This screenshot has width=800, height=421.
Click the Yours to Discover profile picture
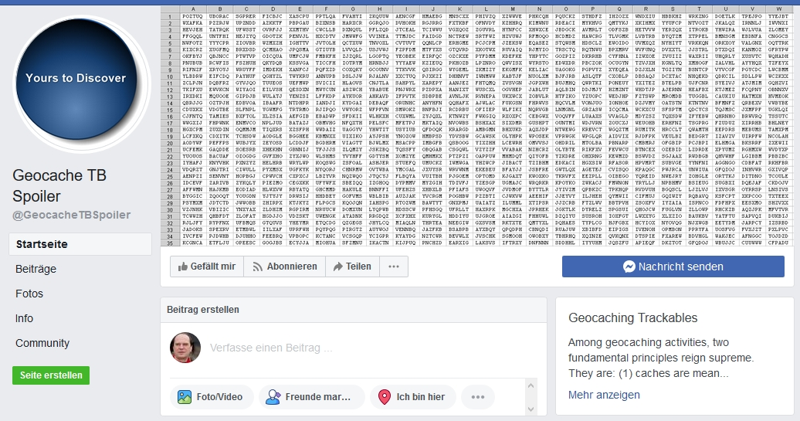pos(77,79)
